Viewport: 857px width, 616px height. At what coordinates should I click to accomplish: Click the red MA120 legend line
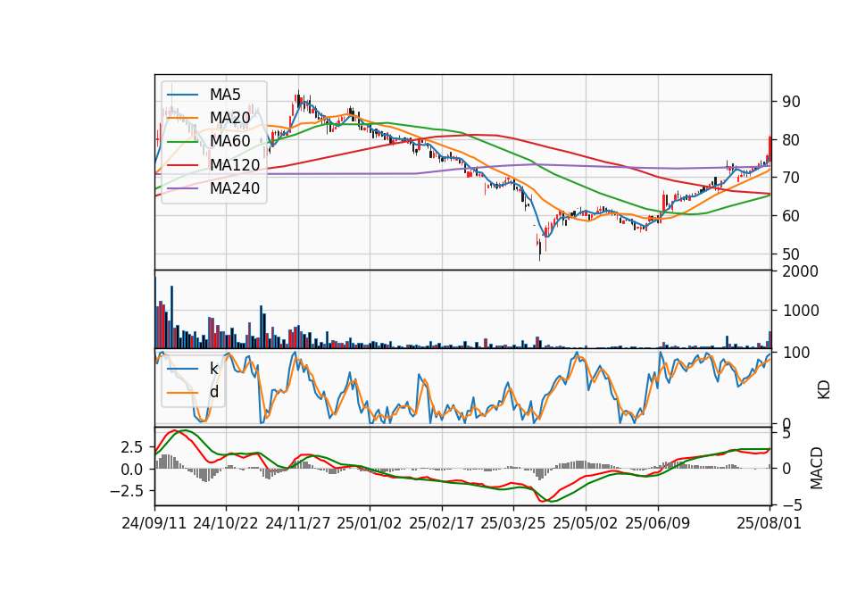pos(182,165)
